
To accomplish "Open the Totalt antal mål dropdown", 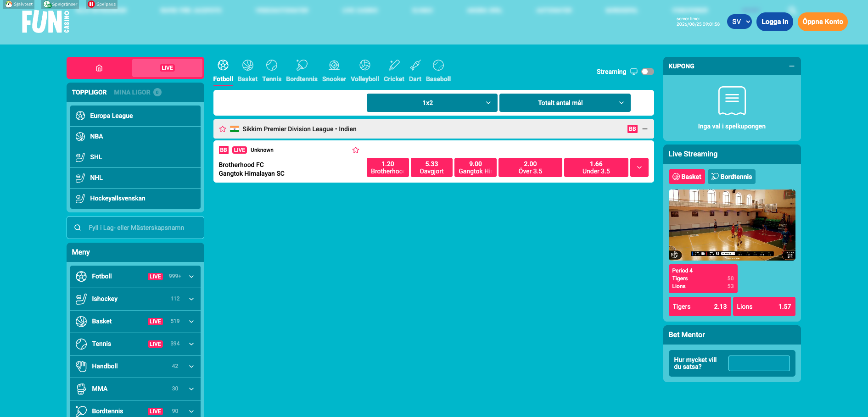I will coord(565,103).
